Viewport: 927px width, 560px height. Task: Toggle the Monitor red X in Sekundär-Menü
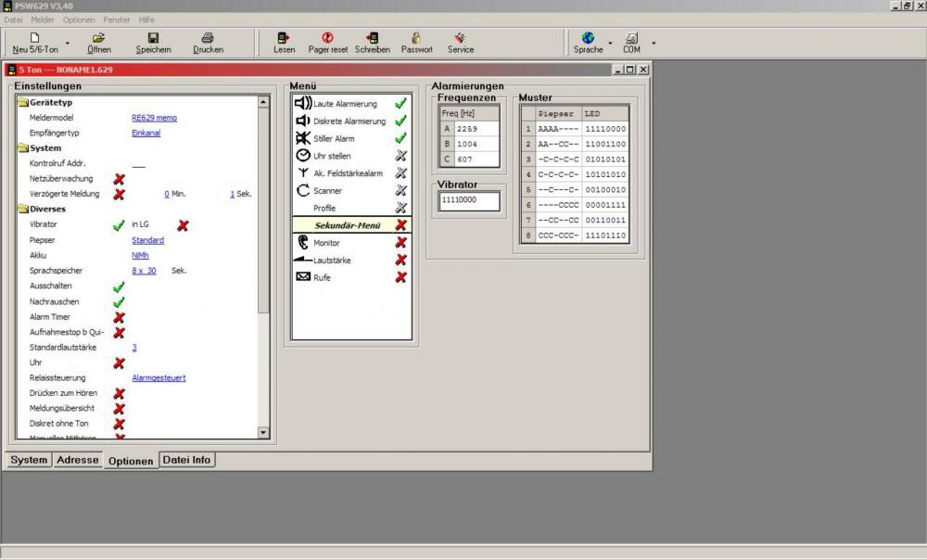[400, 243]
